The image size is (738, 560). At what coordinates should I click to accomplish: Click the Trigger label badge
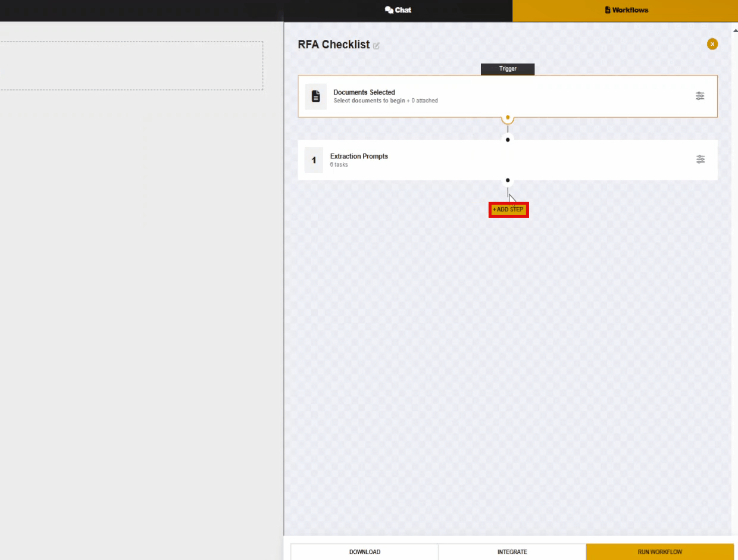coord(508,69)
